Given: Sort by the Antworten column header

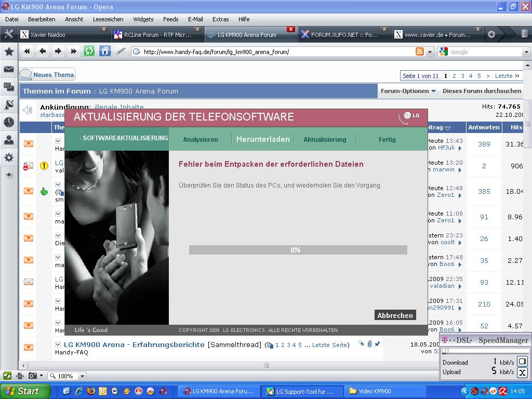Looking at the screenshot, I should [x=484, y=127].
